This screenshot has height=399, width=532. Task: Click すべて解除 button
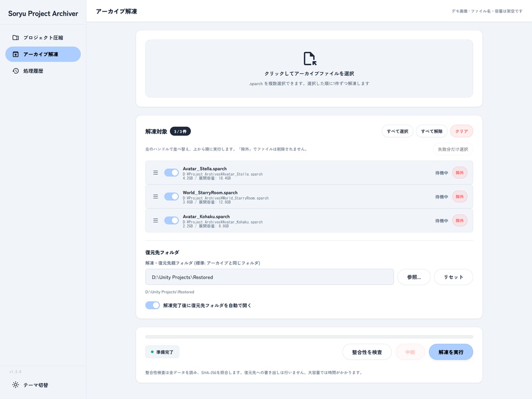pos(432,131)
